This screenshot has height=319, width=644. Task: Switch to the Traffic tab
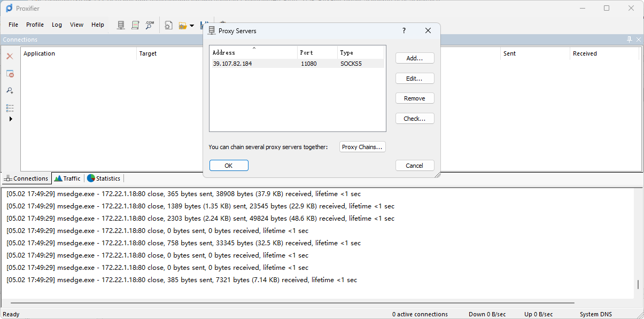tap(67, 178)
